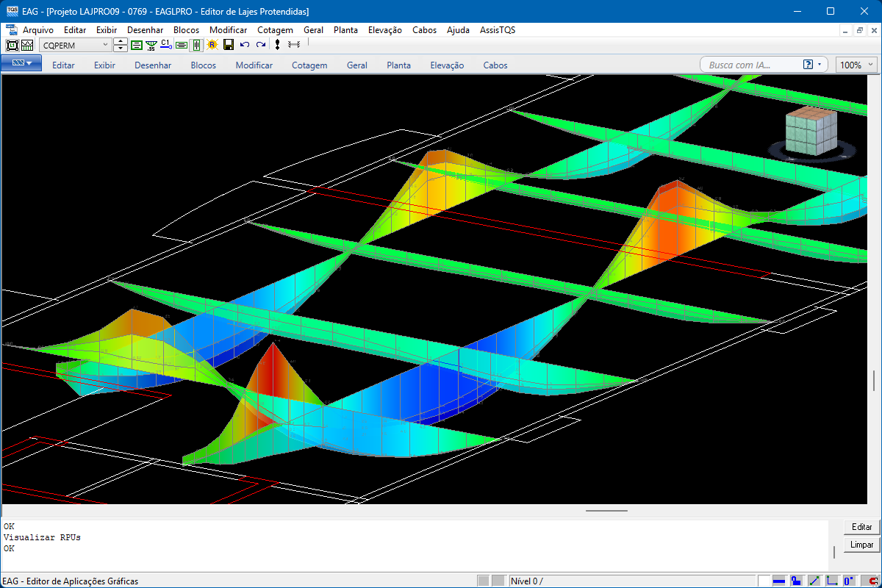Click the Editar button beside message panel
Viewport: 882px width, 588px height.
[x=861, y=527]
